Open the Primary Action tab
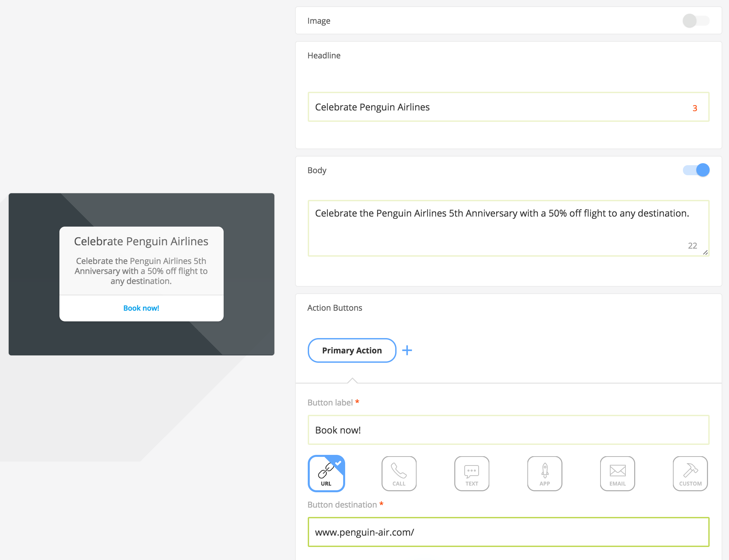This screenshot has width=729, height=560. [x=352, y=350]
